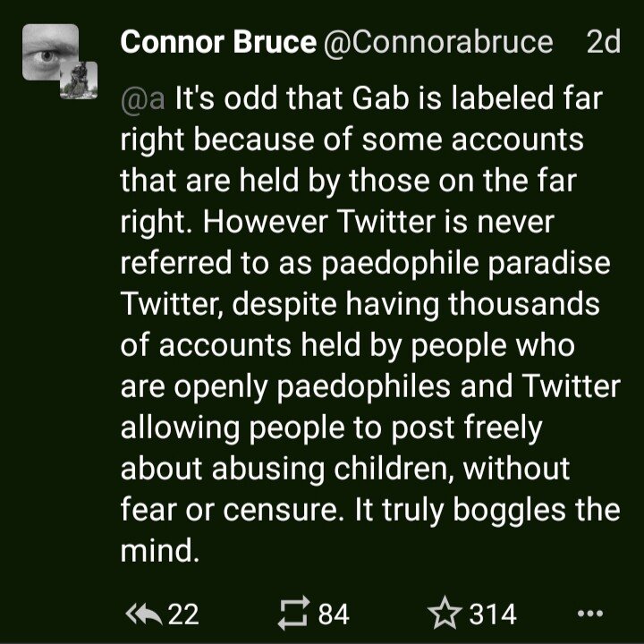Screen dimensions: 644x644
Task: Favorite the post with the star icon
Action: coord(443,614)
